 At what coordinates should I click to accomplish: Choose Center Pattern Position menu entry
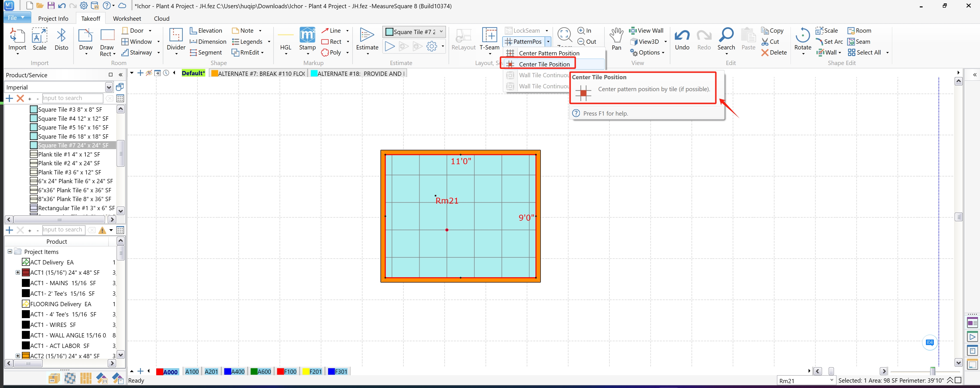click(549, 53)
